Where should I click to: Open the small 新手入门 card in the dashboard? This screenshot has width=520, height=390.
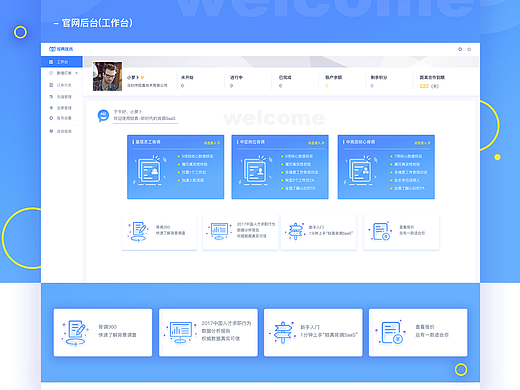pos(319,232)
